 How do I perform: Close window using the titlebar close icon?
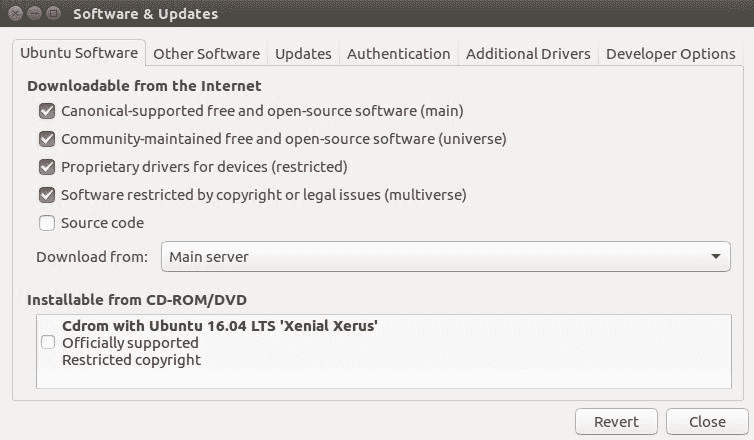click(x=14, y=14)
